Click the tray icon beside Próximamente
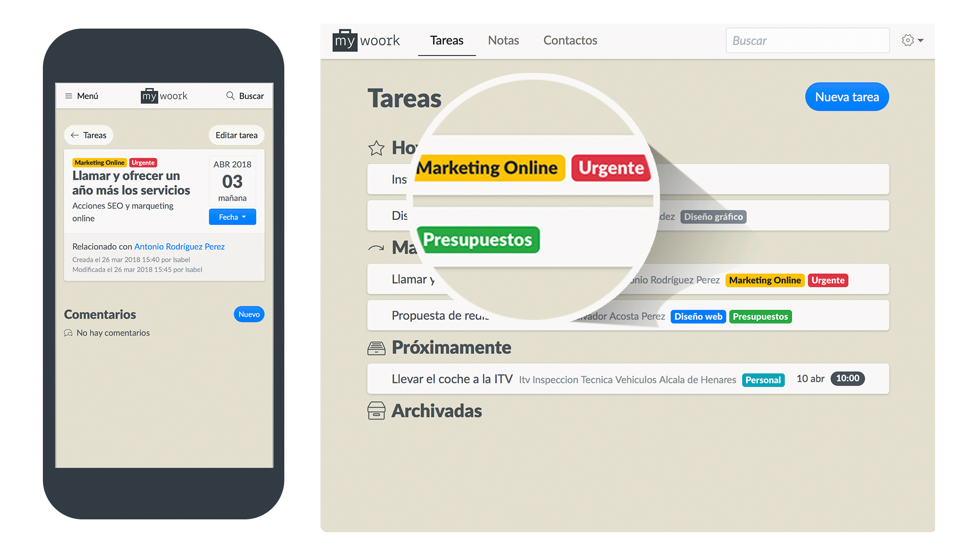980x551 pixels. point(376,348)
